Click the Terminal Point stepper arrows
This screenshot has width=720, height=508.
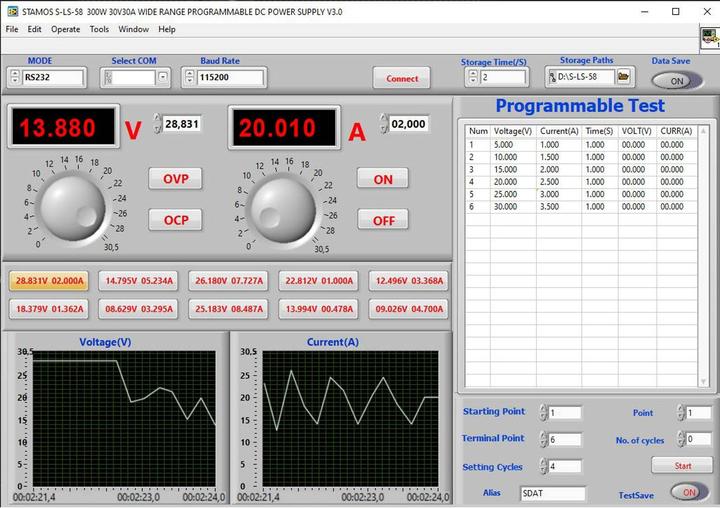coord(543,439)
